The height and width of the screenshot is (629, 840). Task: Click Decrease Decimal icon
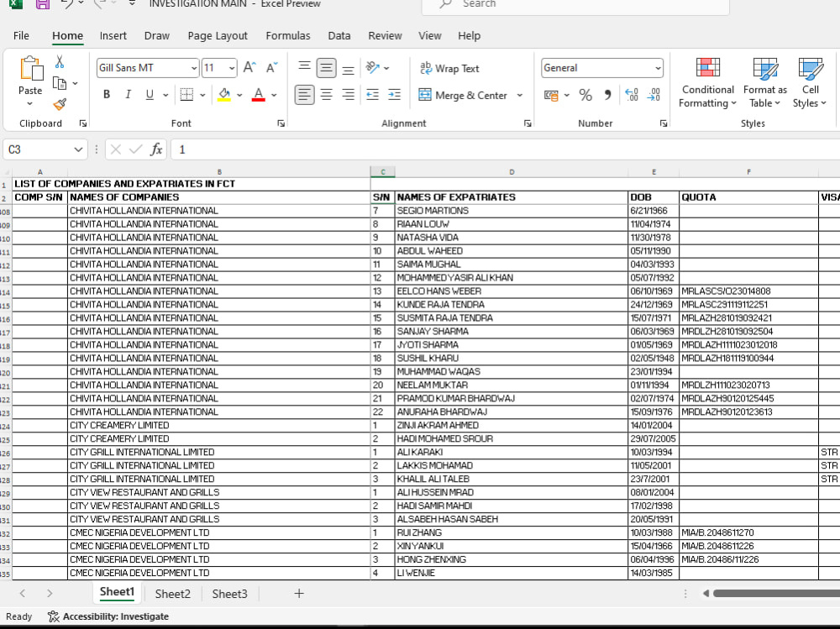(x=654, y=96)
